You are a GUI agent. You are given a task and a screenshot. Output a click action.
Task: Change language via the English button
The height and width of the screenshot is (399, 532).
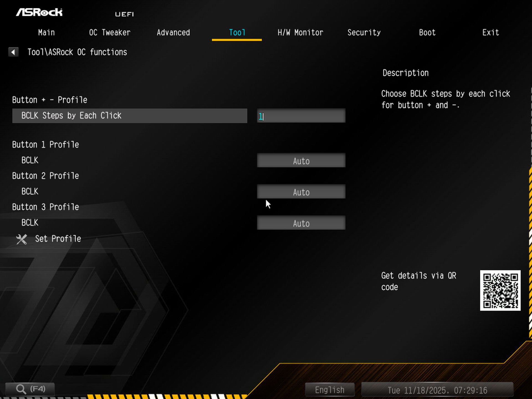(329, 389)
